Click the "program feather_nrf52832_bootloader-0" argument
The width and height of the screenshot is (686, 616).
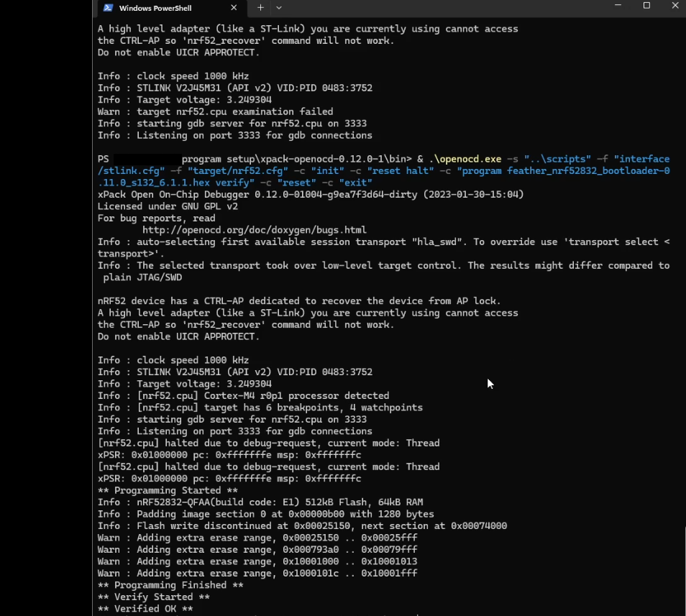click(564, 171)
